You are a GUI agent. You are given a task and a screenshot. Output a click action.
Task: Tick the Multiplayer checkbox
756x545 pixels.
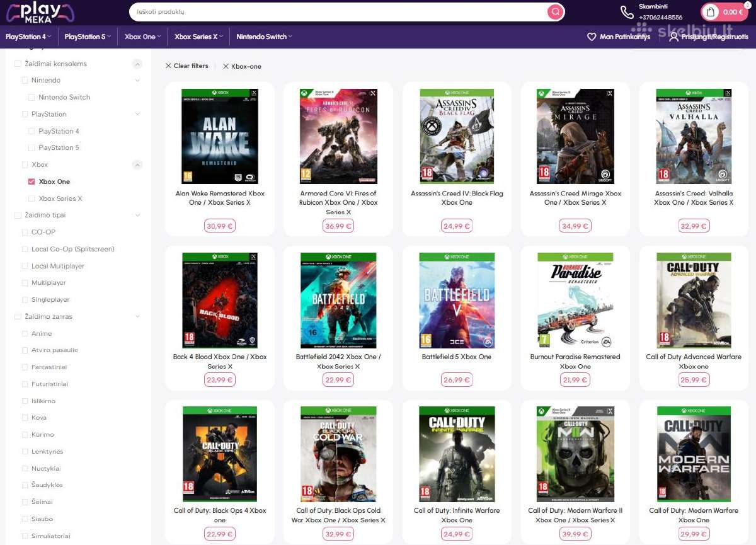click(x=25, y=283)
